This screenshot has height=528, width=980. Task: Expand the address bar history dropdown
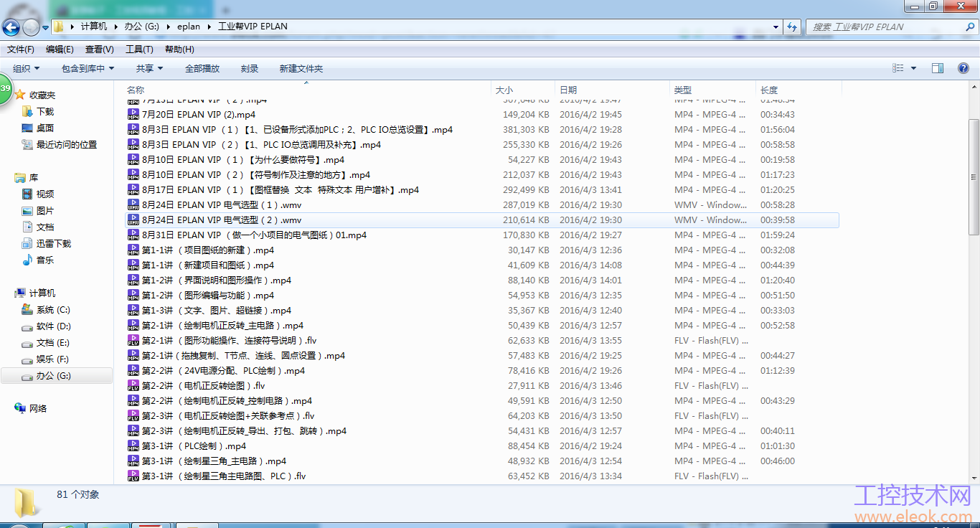click(x=776, y=27)
